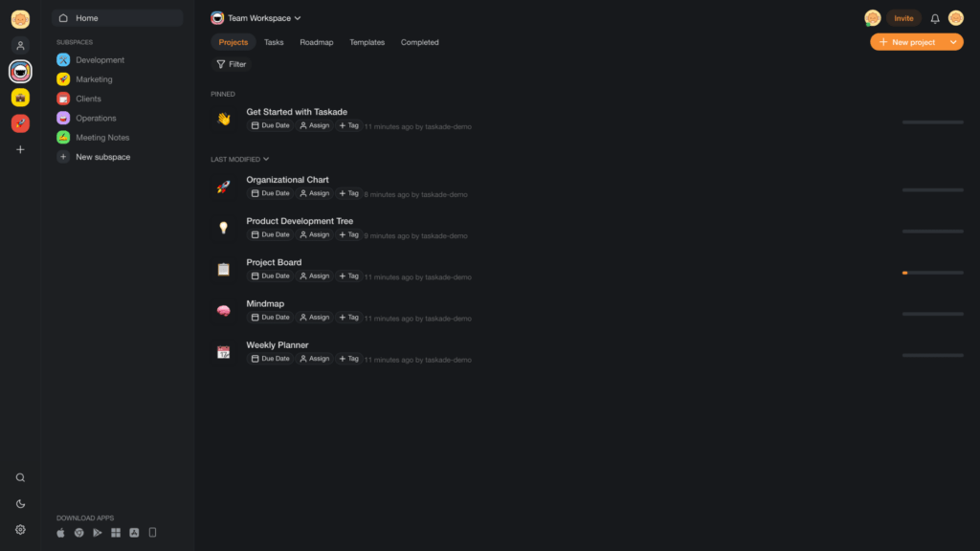Click the Invite button
Image resolution: width=980 pixels, height=551 pixels.
pyautogui.click(x=903, y=19)
